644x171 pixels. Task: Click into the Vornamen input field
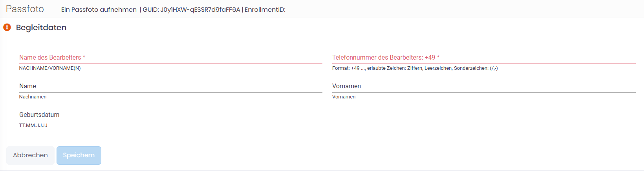pyautogui.click(x=484, y=86)
